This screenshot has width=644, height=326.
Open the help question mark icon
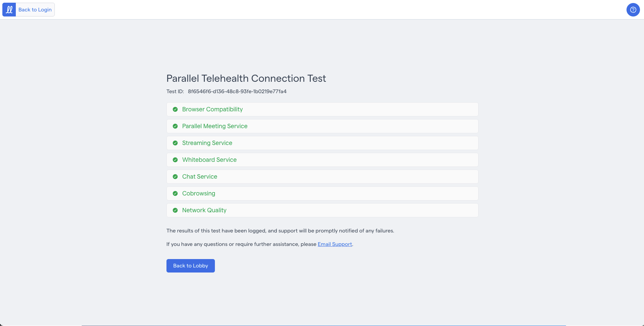(x=633, y=9)
